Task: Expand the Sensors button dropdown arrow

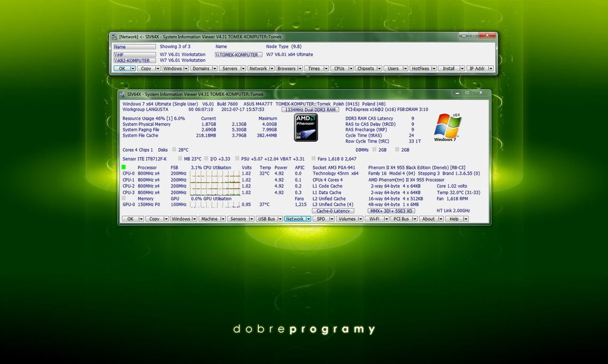Action: (x=251, y=219)
